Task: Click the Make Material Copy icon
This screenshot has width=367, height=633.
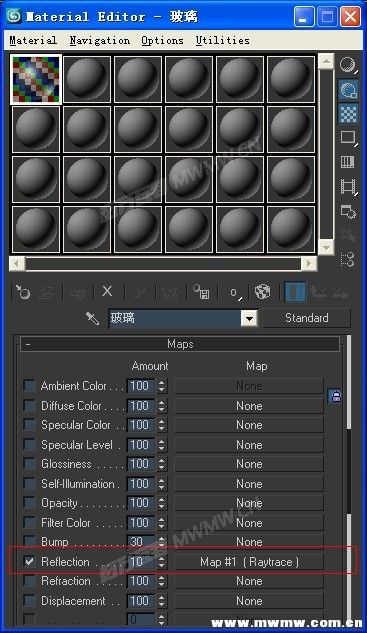Action: [138, 292]
